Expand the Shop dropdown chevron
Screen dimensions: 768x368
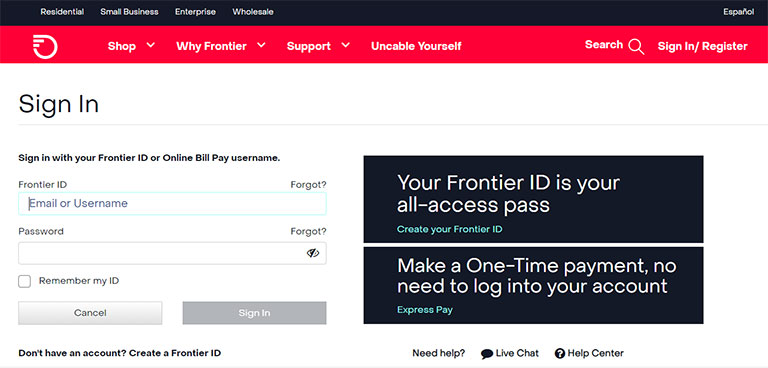click(150, 45)
